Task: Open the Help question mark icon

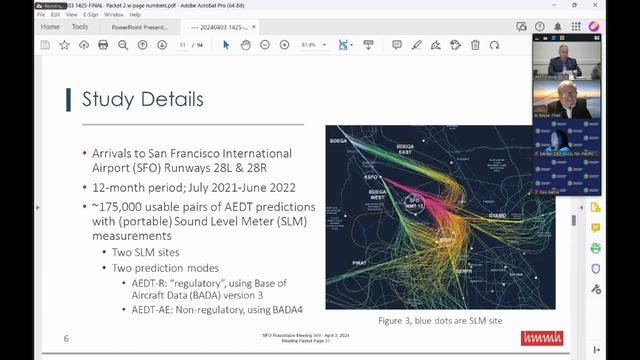Action: click(x=540, y=27)
